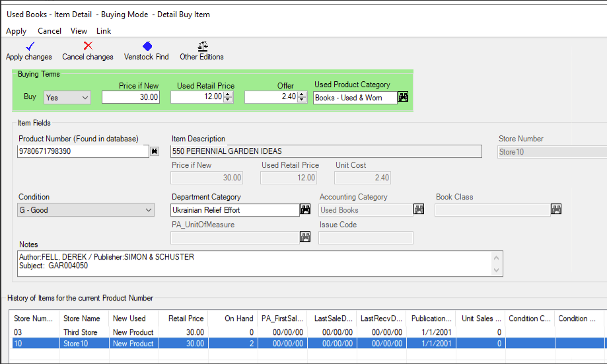Open the Apply menu
Image resolution: width=607 pixels, height=364 pixels.
coord(17,31)
